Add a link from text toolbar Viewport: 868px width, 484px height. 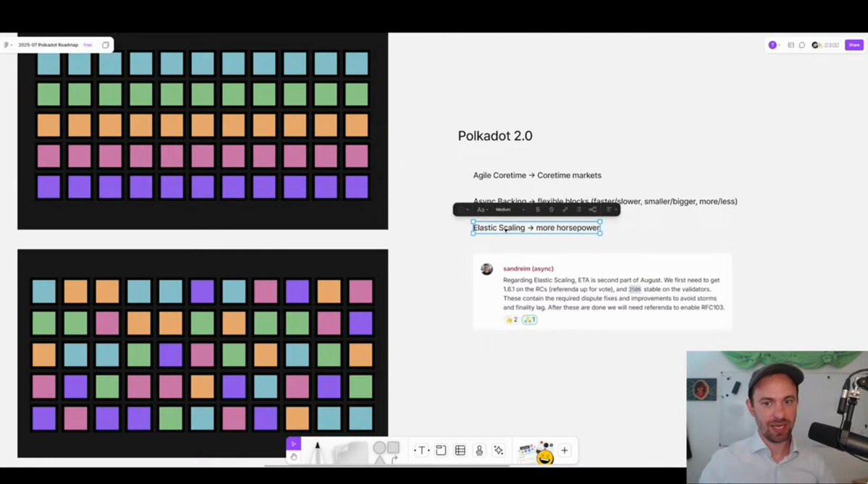[x=565, y=210]
